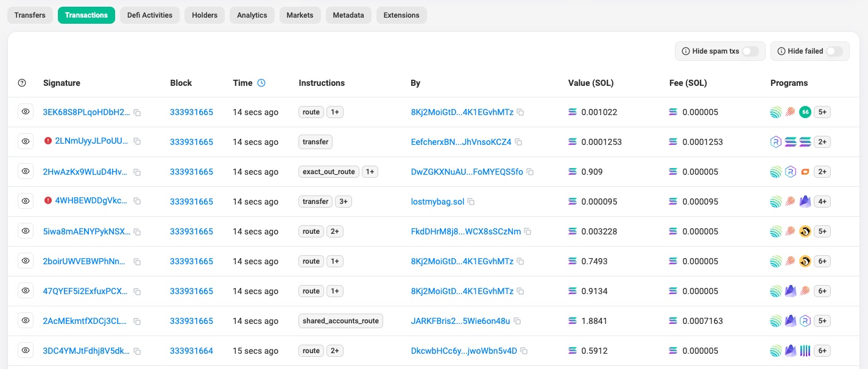This screenshot has width=868, height=369.
Task: Click the 1.8841 SOL value
Action: (595, 321)
